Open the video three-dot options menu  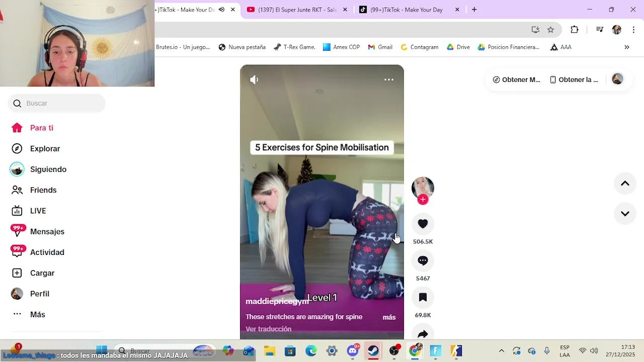(x=389, y=79)
